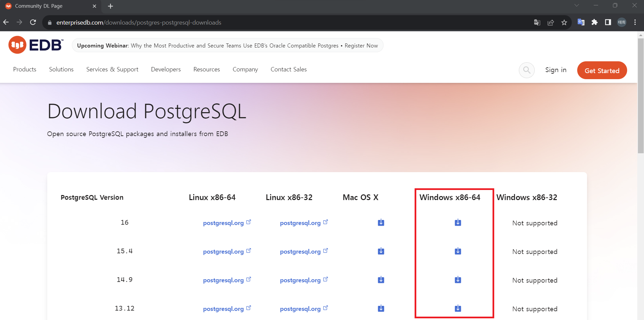The height and width of the screenshot is (320, 644).
Task: Open postgresql.org link for 16 Linux x86-32
Action: [304, 223]
